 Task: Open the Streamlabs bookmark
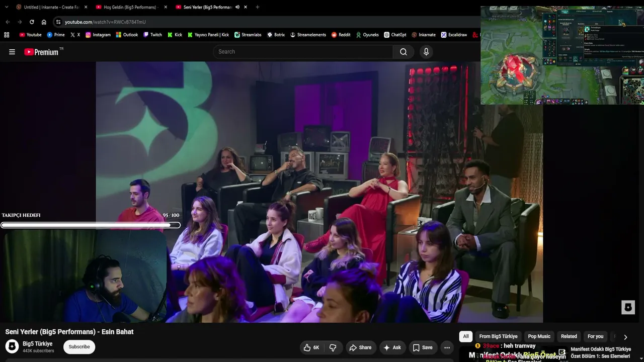point(248,35)
